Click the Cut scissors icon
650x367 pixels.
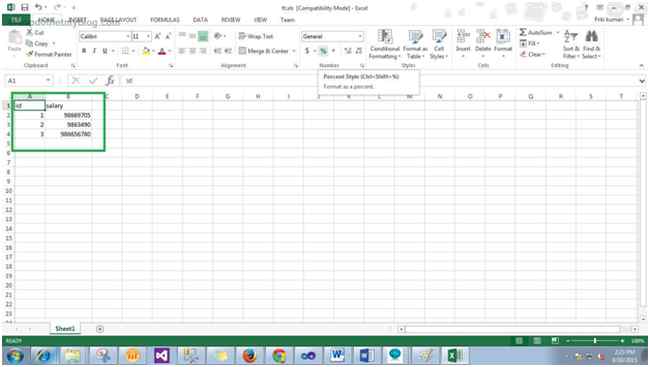[x=30, y=32]
